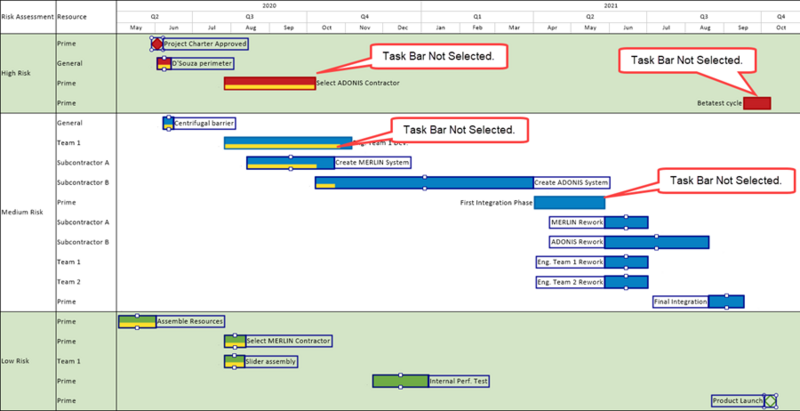Click the 2021 year header
This screenshot has height=411, width=800.
click(x=611, y=6)
